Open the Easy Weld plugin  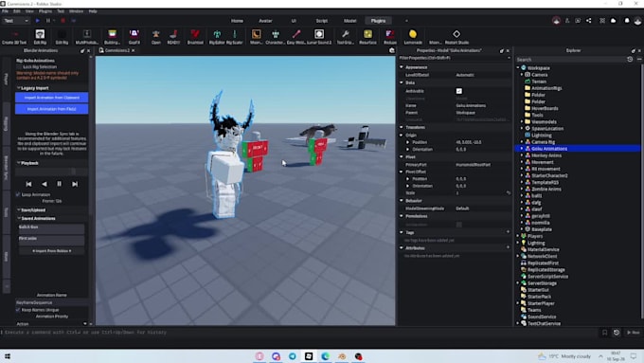[296, 36]
